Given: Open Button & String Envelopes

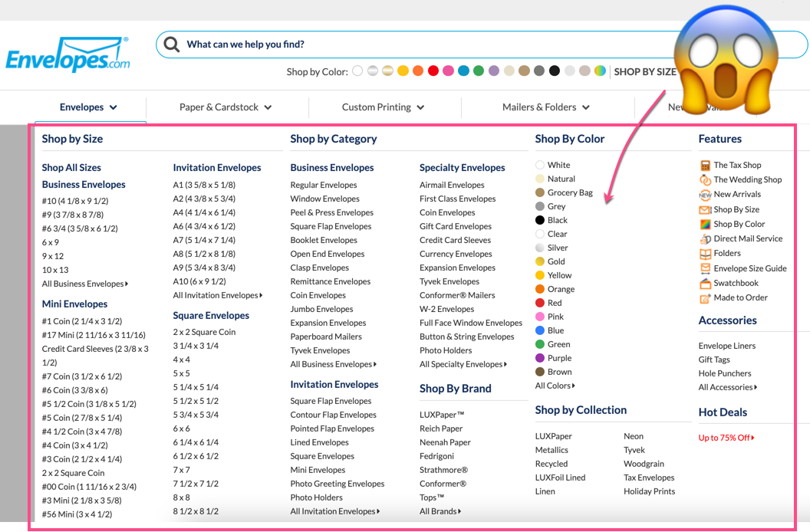Looking at the screenshot, I should pos(467,337).
